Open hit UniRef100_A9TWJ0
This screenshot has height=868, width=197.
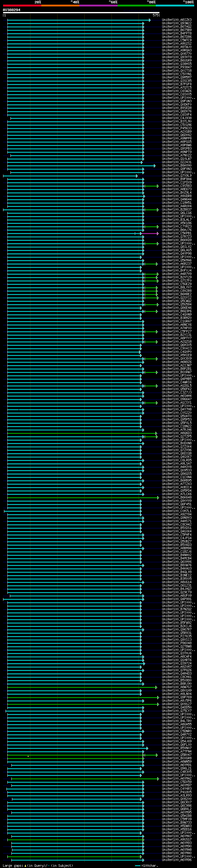click(177, 47)
